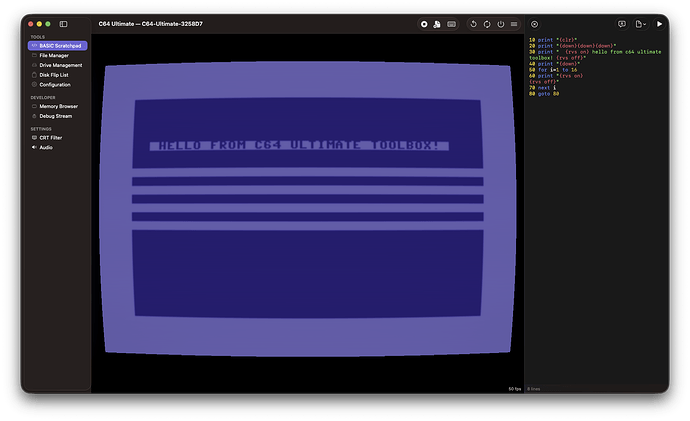Click the Audio speaker icon
The width and height of the screenshot is (690, 421).
tap(34, 147)
